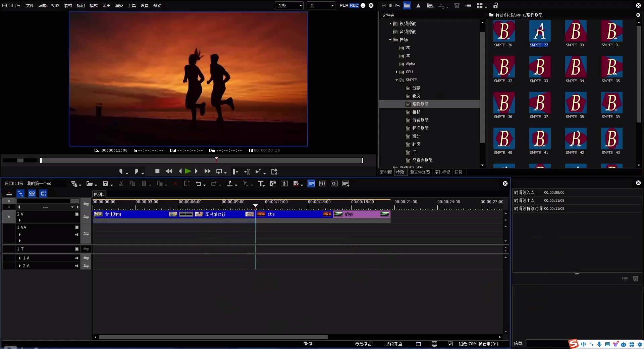Click the export icon in player controls
644x349 pixels.
pos(274,171)
